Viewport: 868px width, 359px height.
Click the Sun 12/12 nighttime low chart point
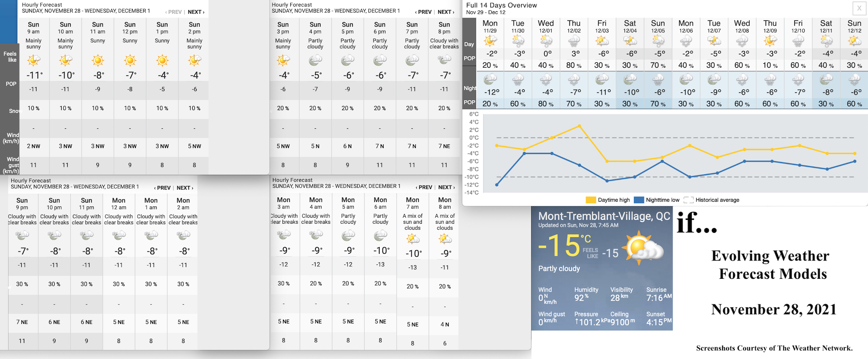(x=855, y=161)
